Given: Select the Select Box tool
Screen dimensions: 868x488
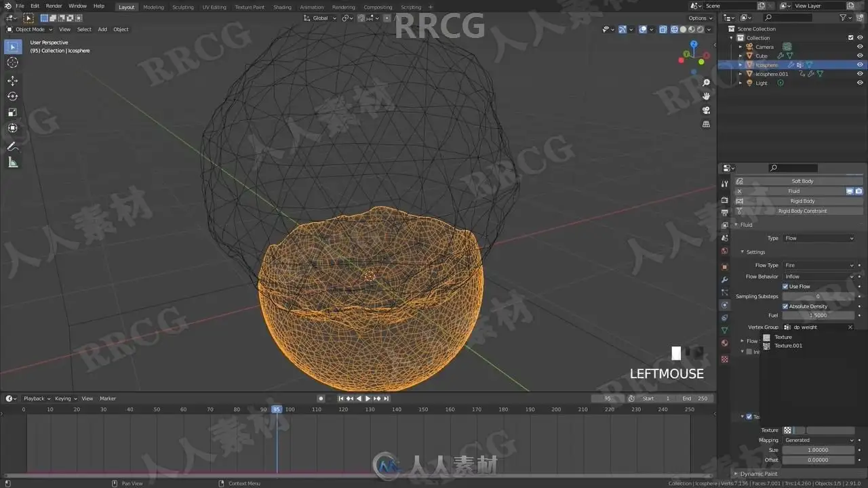Looking at the screenshot, I should click(13, 47).
